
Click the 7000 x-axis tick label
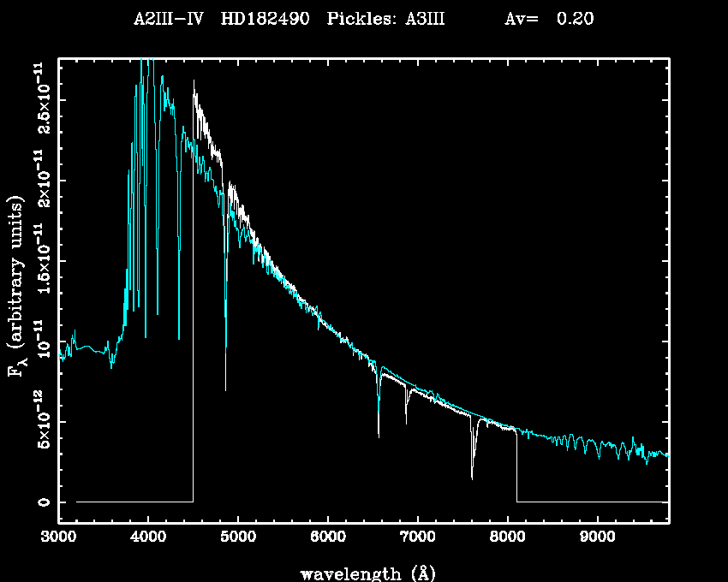(417, 538)
